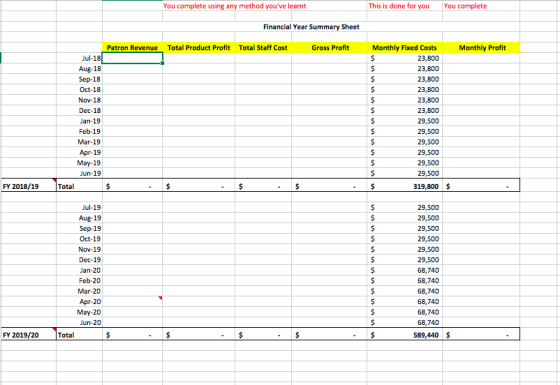Click the Jul-18 Gross Profit empty cell
The height and width of the screenshot is (385, 560).
(329, 58)
